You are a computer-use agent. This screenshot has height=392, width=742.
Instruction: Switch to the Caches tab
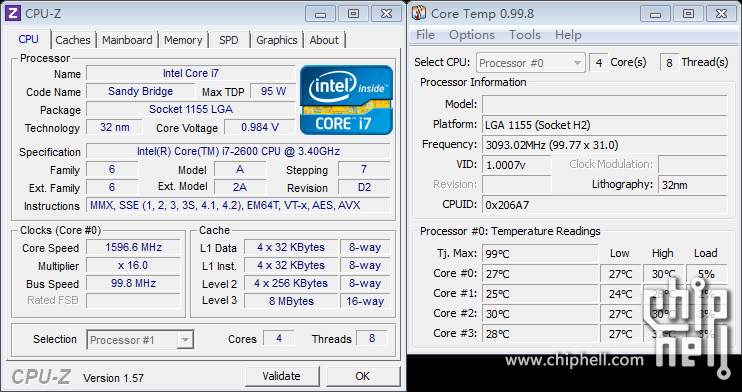(73, 40)
